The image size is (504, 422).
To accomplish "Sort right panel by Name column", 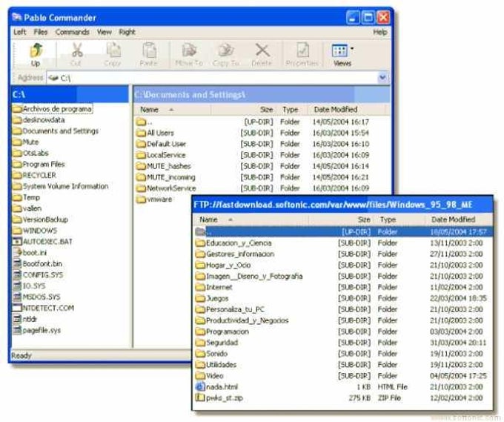I will click(x=172, y=110).
